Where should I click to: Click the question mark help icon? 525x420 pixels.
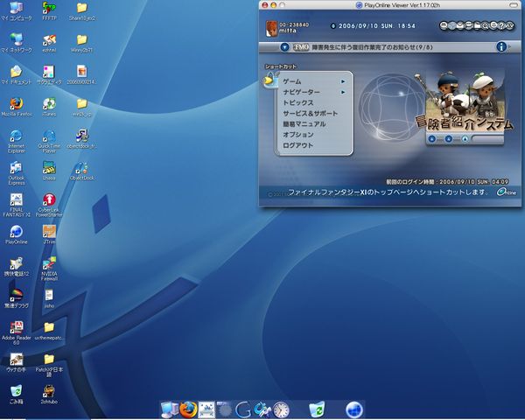tap(501, 25)
